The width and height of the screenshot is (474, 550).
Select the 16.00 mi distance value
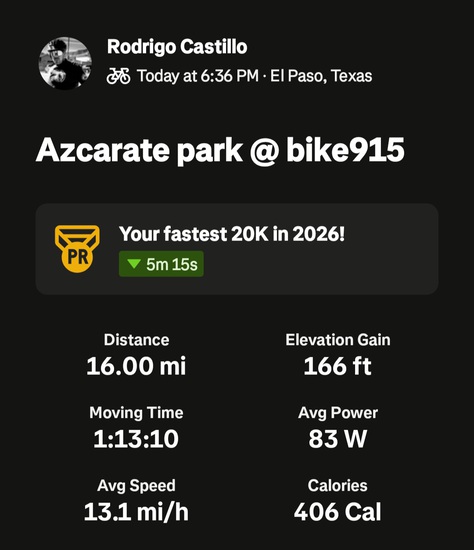(136, 366)
